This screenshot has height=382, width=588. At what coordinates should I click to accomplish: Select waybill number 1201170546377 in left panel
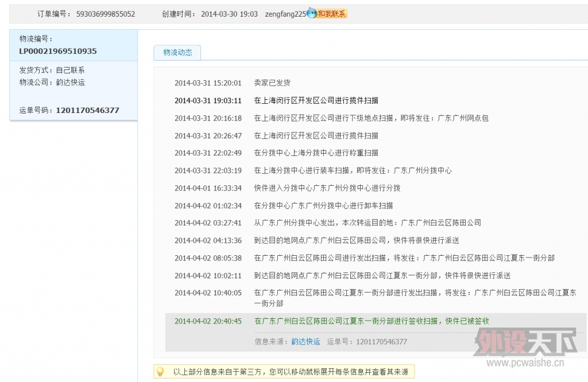coord(87,111)
